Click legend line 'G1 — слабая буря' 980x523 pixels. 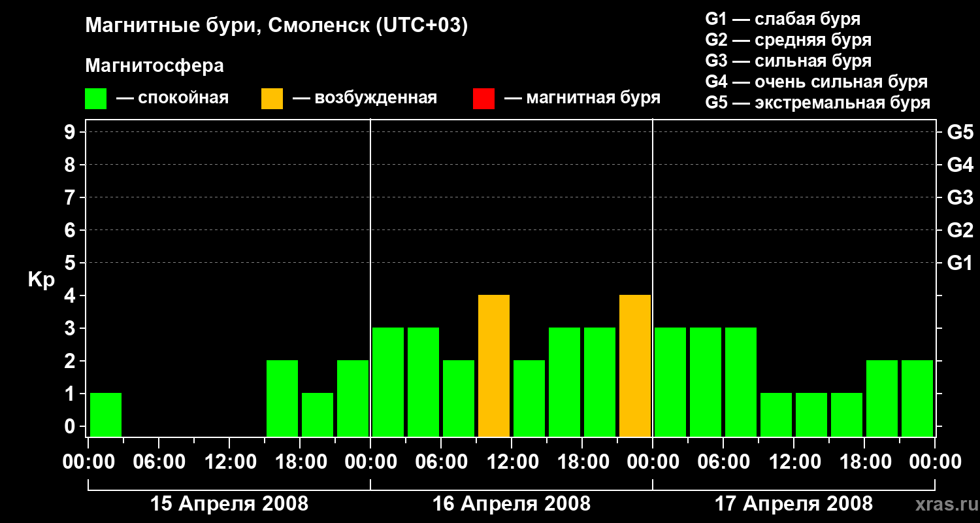pos(783,18)
